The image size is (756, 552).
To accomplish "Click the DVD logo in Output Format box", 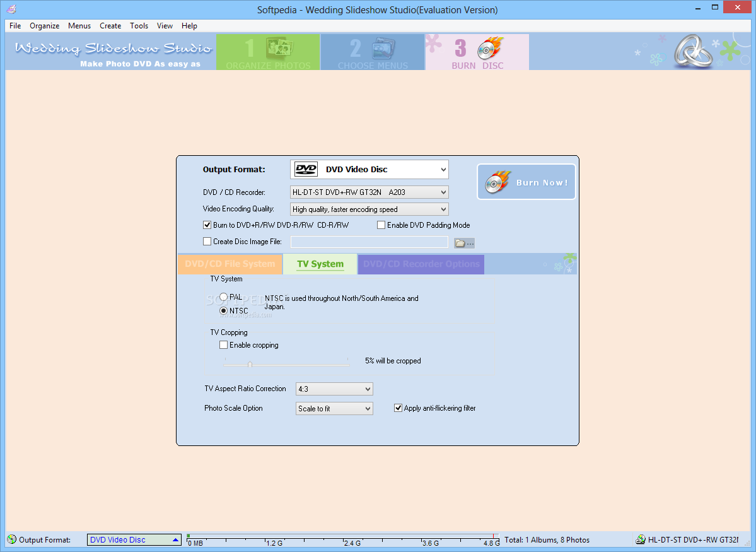I will [x=306, y=169].
